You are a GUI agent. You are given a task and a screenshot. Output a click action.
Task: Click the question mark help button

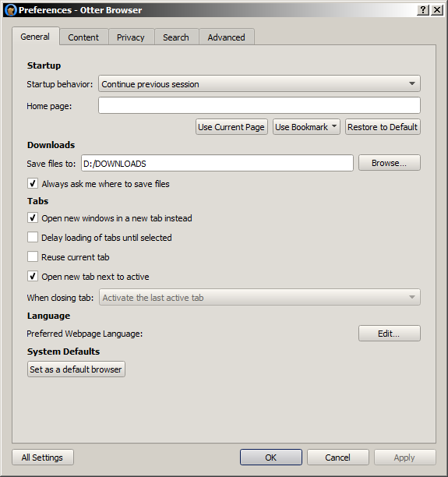click(423, 10)
